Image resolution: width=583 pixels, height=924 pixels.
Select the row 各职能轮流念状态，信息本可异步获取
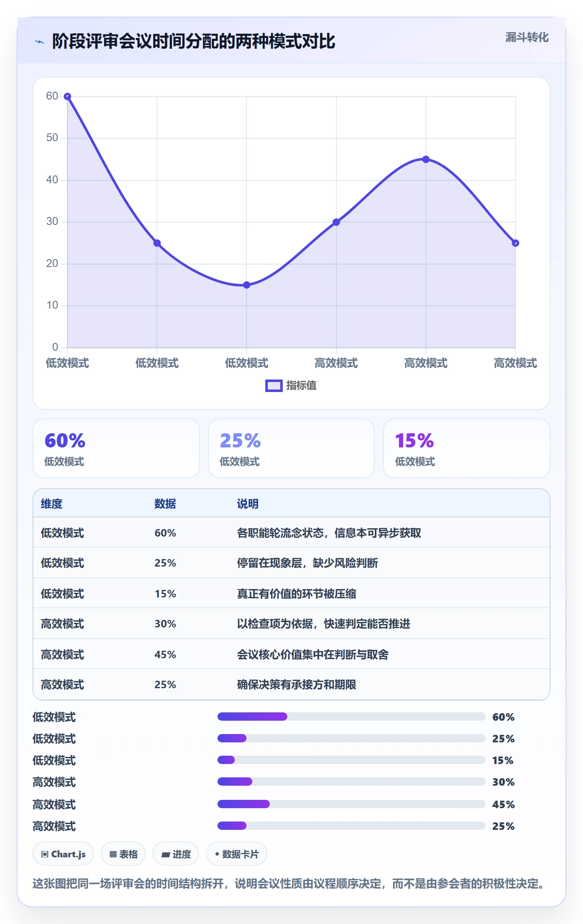[291, 533]
